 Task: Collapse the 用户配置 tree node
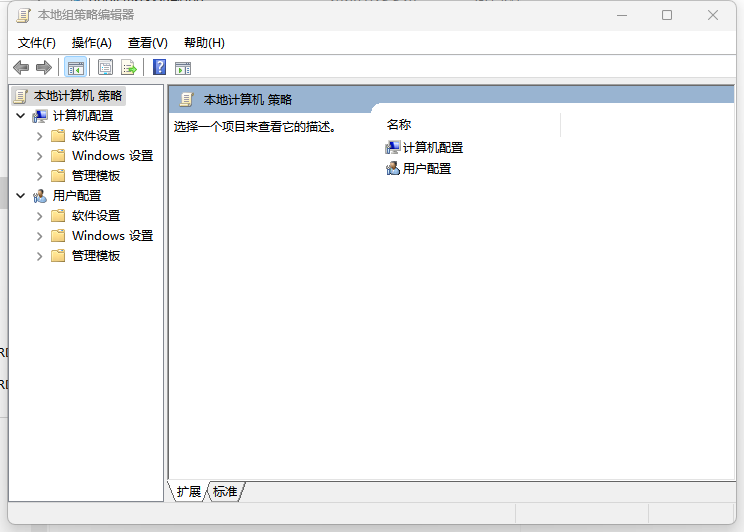[x=20, y=196]
